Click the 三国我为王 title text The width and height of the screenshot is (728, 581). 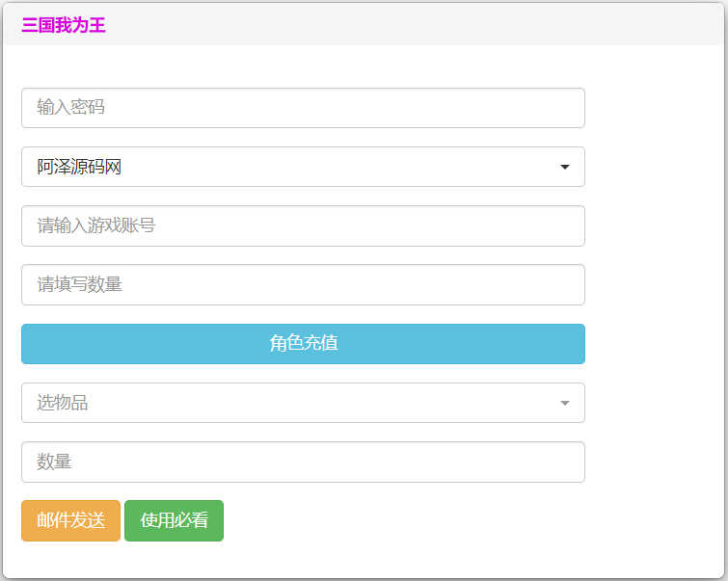pos(64,26)
